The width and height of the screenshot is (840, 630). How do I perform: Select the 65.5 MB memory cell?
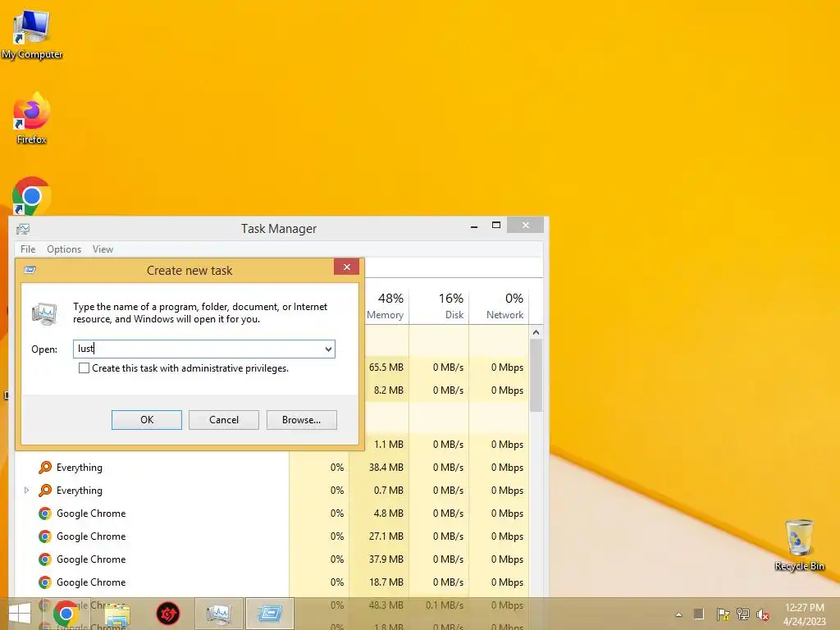tap(386, 367)
